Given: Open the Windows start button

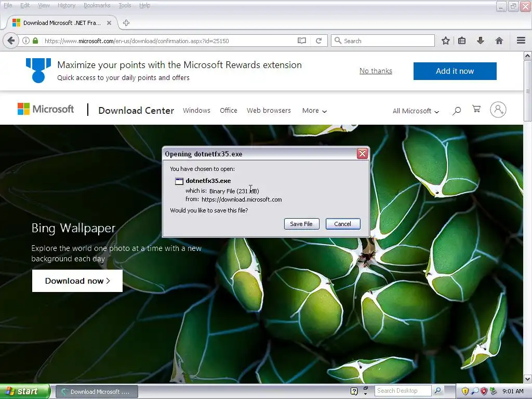Looking at the screenshot, I should [x=24, y=391].
